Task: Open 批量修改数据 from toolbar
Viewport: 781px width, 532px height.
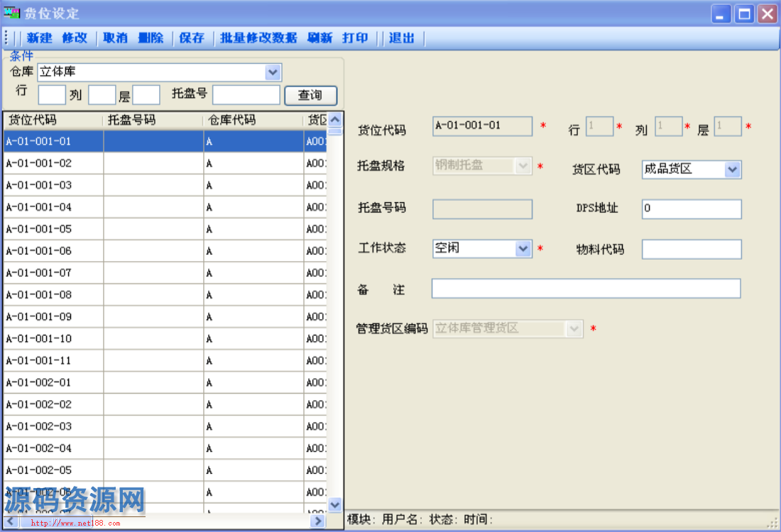Action: (258, 38)
